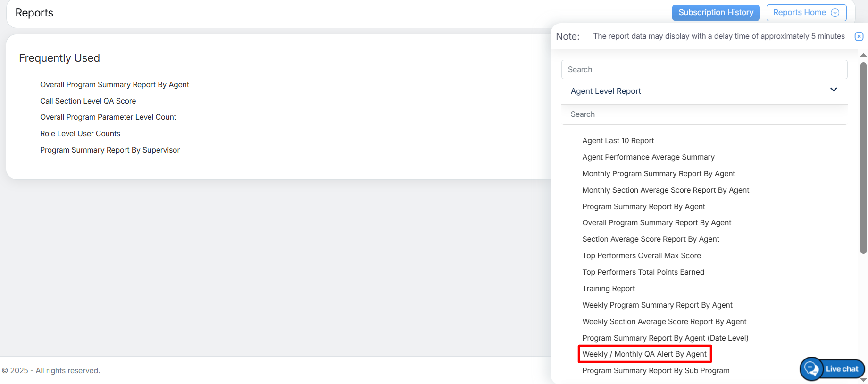Open Role Level User Counts report

(x=80, y=134)
